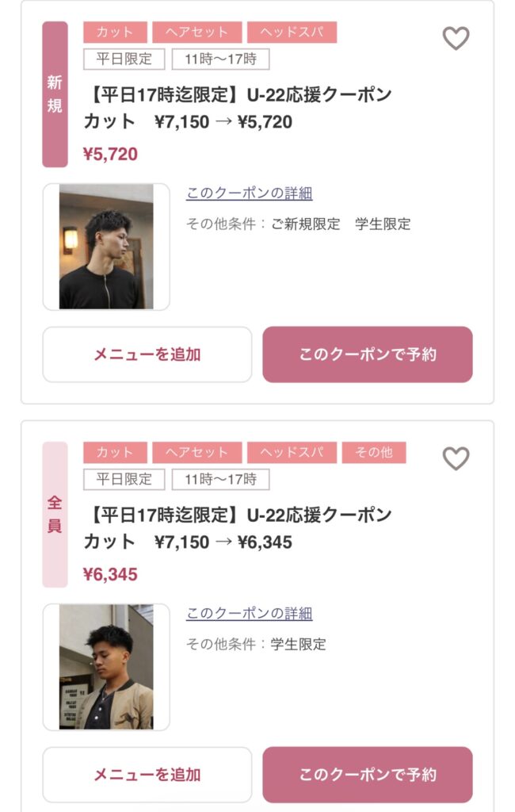Image resolution: width=515 pixels, height=812 pixels.
Task: Click 11時〜17時 tag on first coupon
Action: [220, 59]
